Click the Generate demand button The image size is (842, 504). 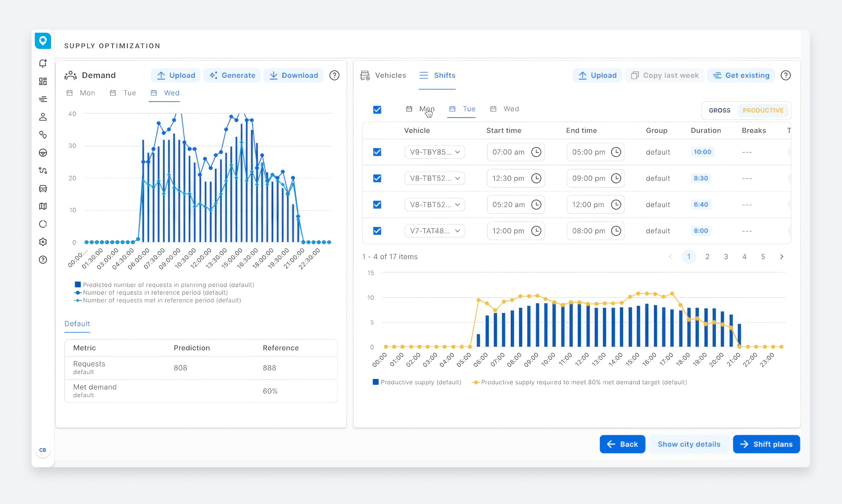(x=232, y=75)
